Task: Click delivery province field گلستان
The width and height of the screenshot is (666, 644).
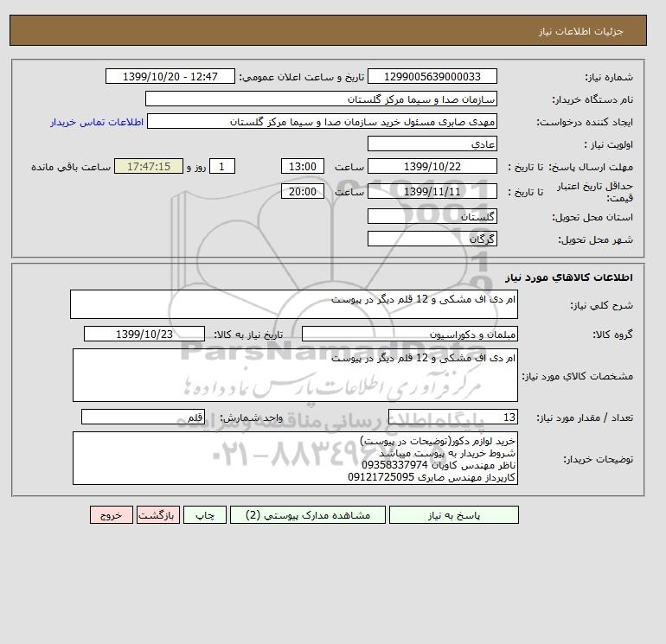Action: click(x=432, y=216)
